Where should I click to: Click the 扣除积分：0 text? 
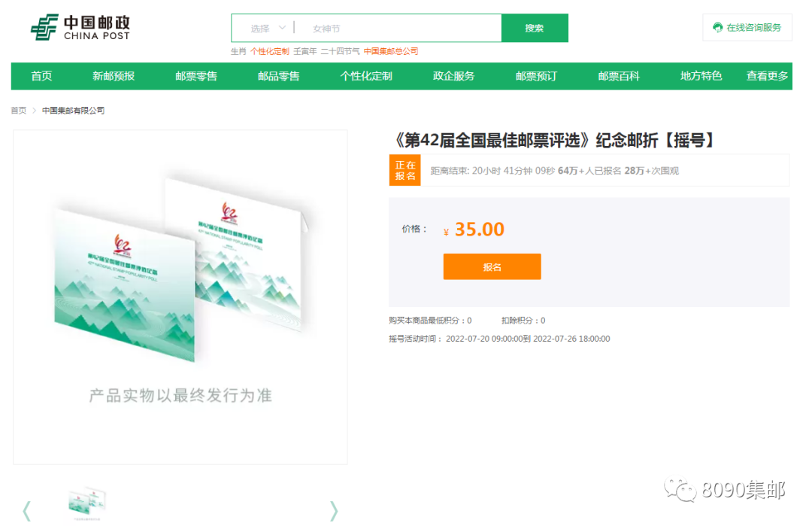click(x=523, y=321)
